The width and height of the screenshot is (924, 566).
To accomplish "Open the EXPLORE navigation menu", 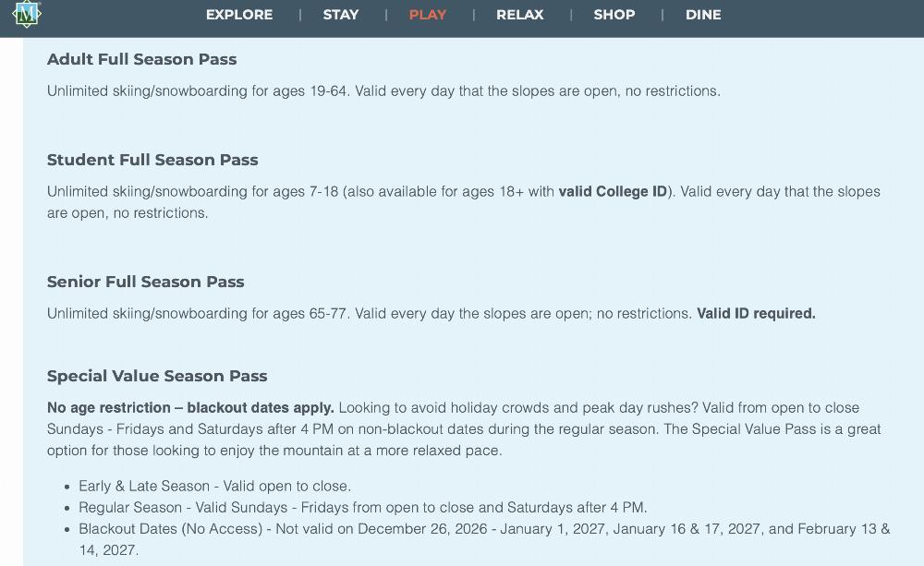I will [x=239, y=15].
